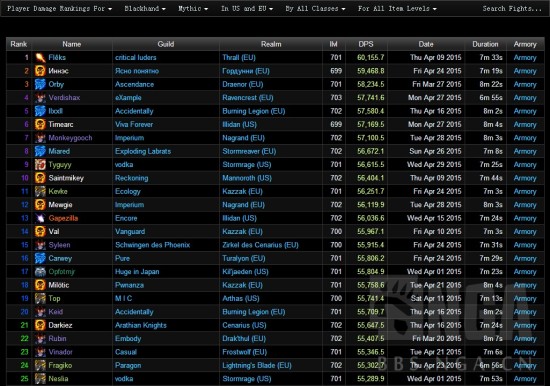550x386 pixels.
Task: Click the class icon beside Top
Action: (40, 299)
